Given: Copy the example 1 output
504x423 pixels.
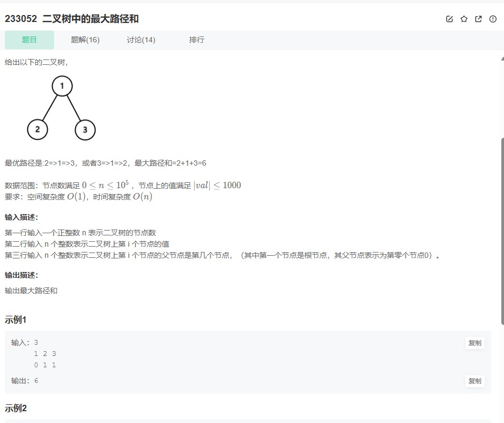Looking at the screenshot, I should click(x=475, y=381).
